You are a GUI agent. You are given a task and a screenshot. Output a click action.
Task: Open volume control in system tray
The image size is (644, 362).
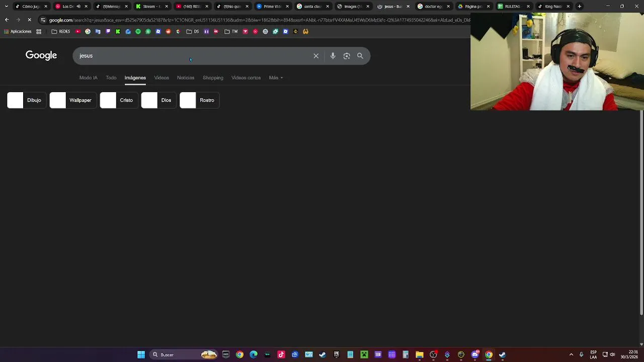(612, 354)
